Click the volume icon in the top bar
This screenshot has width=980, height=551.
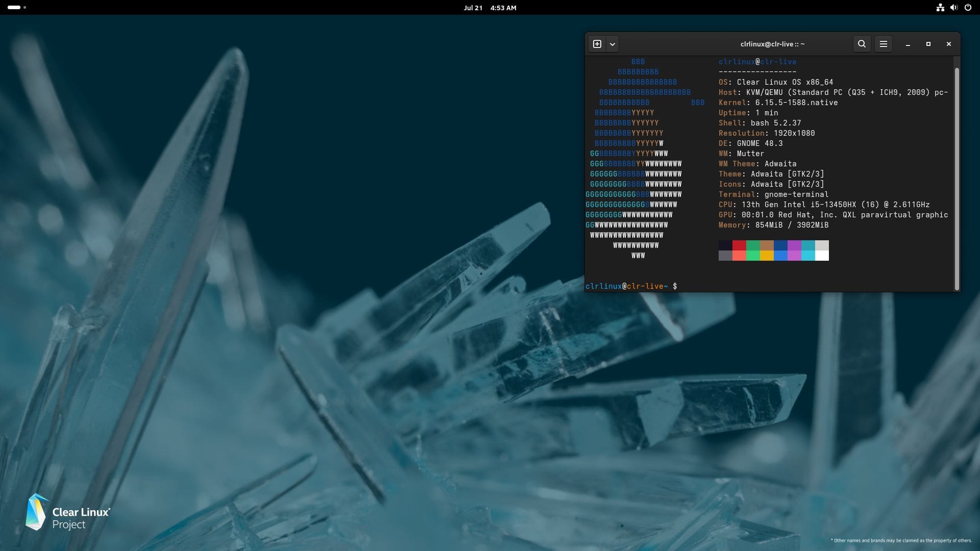[x=953, y=8]
